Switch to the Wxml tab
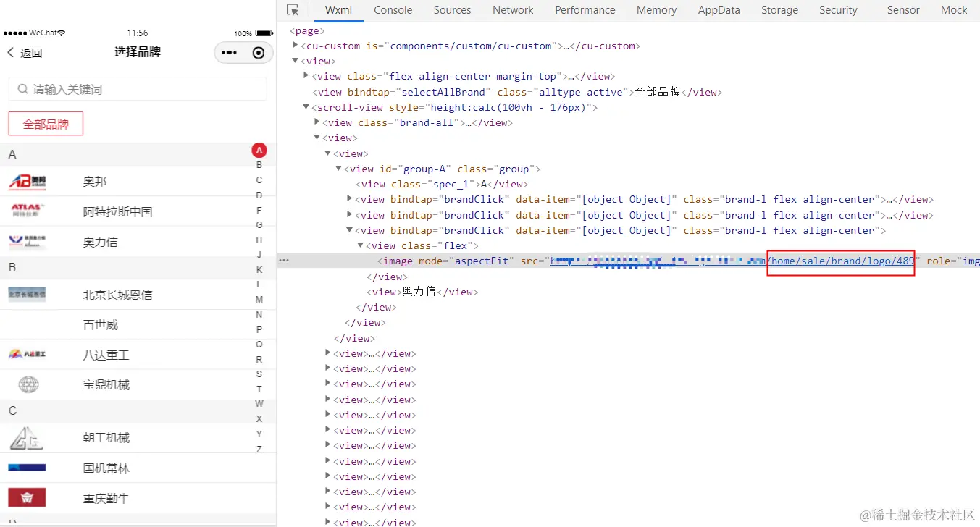Image resolution: width=980 pixels, height=527 pixels. (x=338, y=10)
